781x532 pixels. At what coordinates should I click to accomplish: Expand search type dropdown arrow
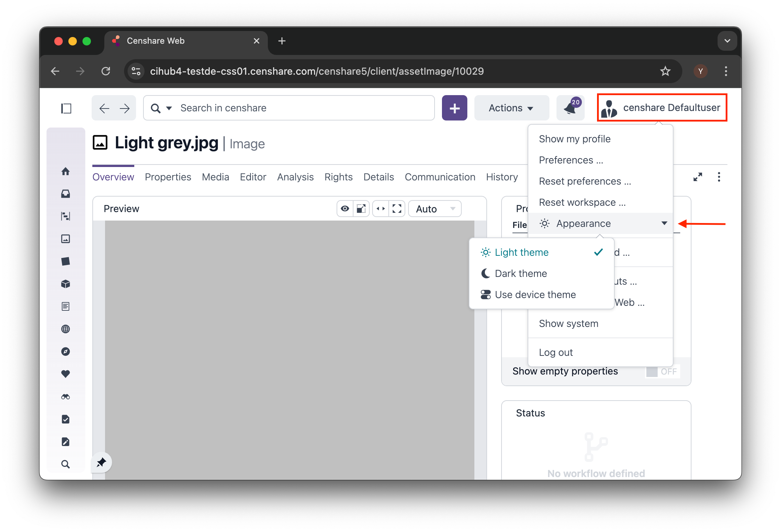tap(169, 108)
